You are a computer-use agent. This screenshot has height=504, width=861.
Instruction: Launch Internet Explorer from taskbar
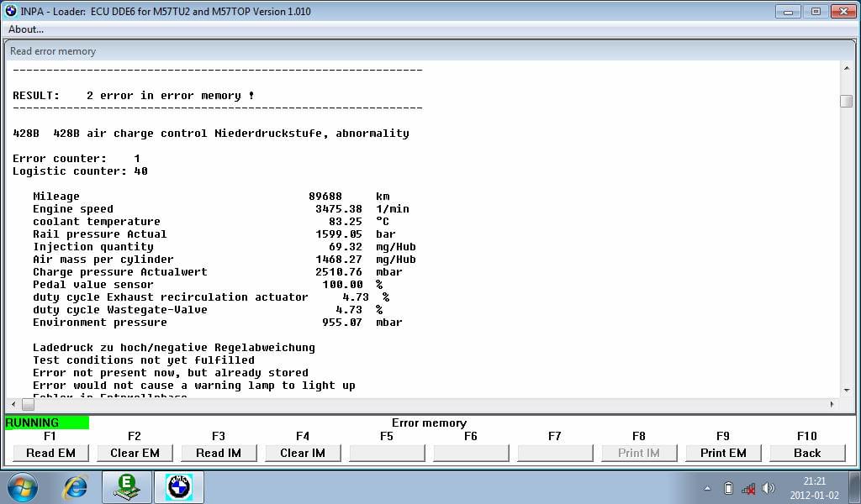click(75, 487)
